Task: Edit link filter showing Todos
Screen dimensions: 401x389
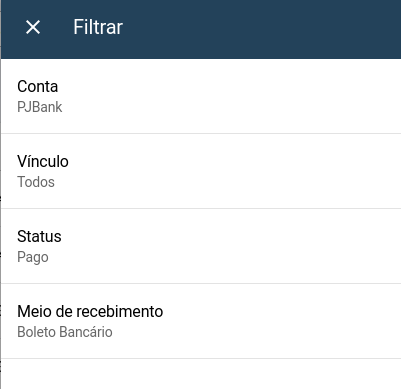Action: (201, 171)
